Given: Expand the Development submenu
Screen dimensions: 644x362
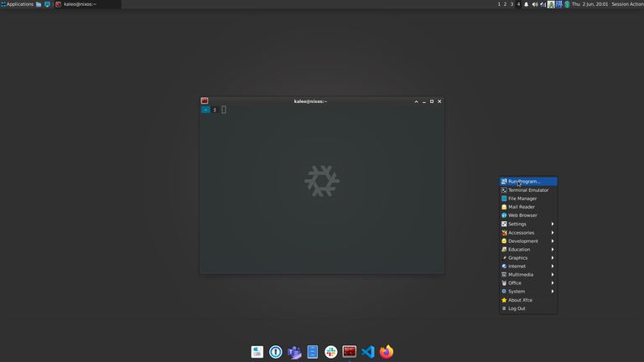Looking at the screenshot, I should click(528, 241).
